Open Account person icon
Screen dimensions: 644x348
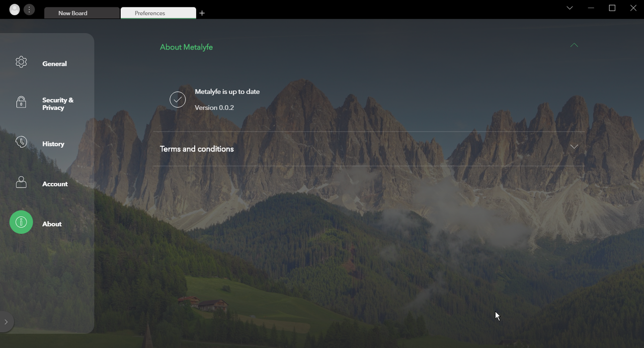(21, 182)
